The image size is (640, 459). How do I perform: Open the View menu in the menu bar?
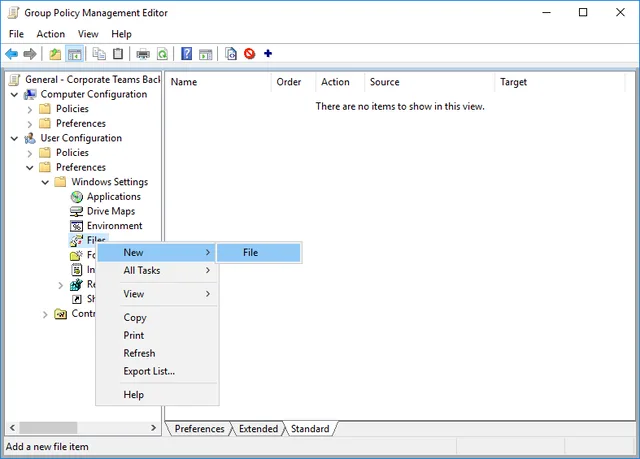[88, 34]
